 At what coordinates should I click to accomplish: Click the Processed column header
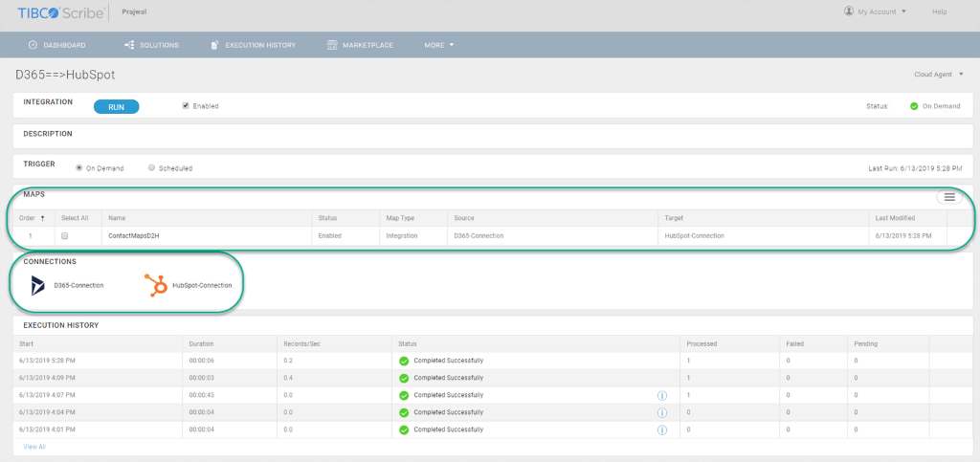click(x=702, y=344)
